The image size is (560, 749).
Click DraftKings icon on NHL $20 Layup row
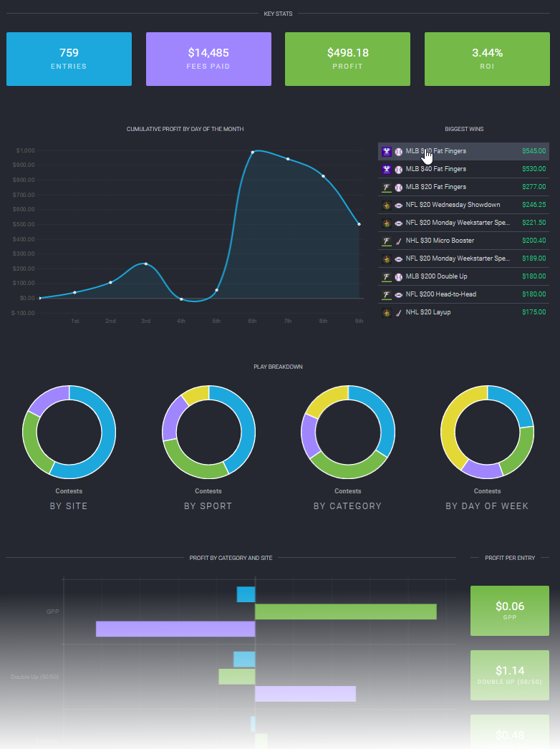[x=387, y=313]
